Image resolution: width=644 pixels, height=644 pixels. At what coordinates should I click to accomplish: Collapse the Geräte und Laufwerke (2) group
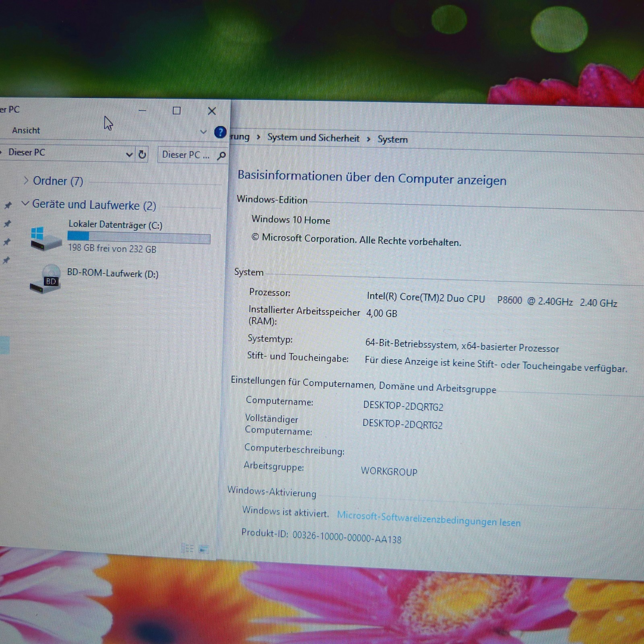[25, 203]
